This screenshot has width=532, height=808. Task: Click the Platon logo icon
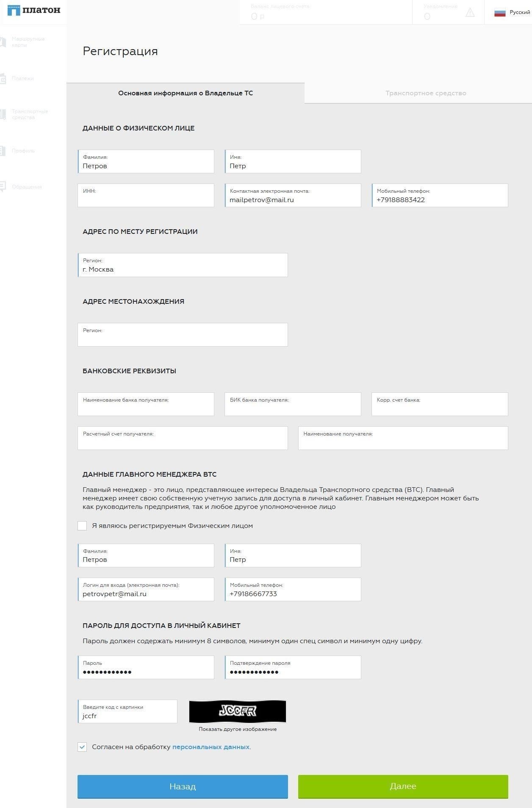[x=14, y=10]
